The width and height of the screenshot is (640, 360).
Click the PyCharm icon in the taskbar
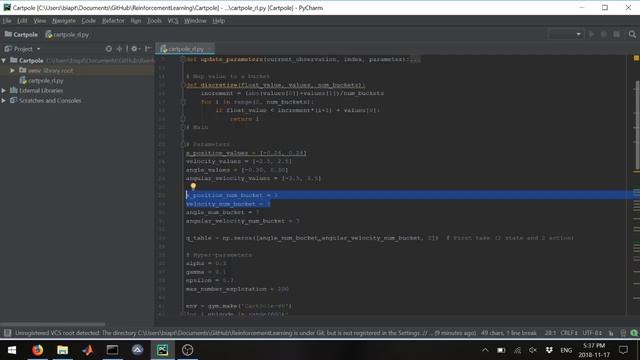click(x=162, y=350)
